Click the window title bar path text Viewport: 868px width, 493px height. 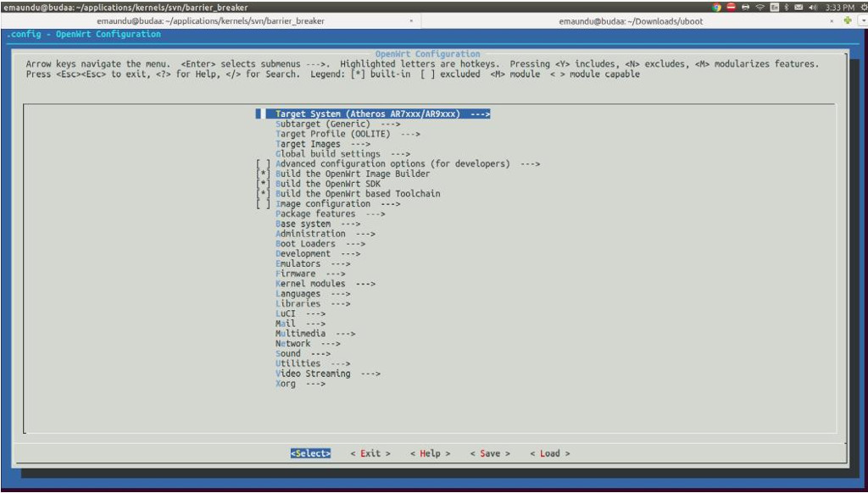click(125, 7)
